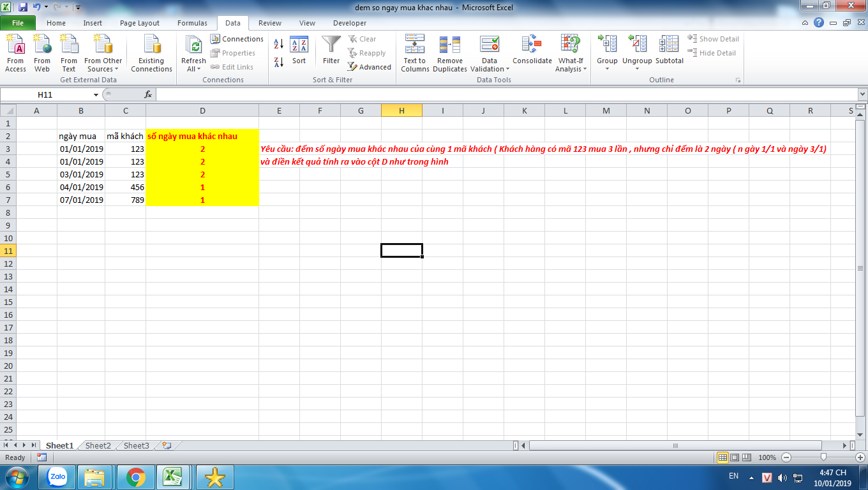Click the Remove Duplicates icon
The height and width of the screenshot is (490, 868).
(450, 54)
